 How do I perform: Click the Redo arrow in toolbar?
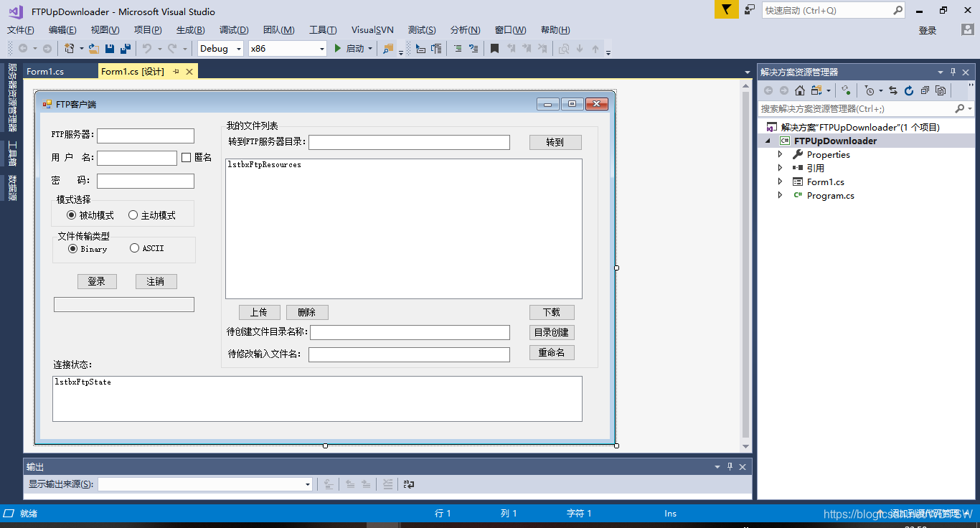click(x=172, y=49)
